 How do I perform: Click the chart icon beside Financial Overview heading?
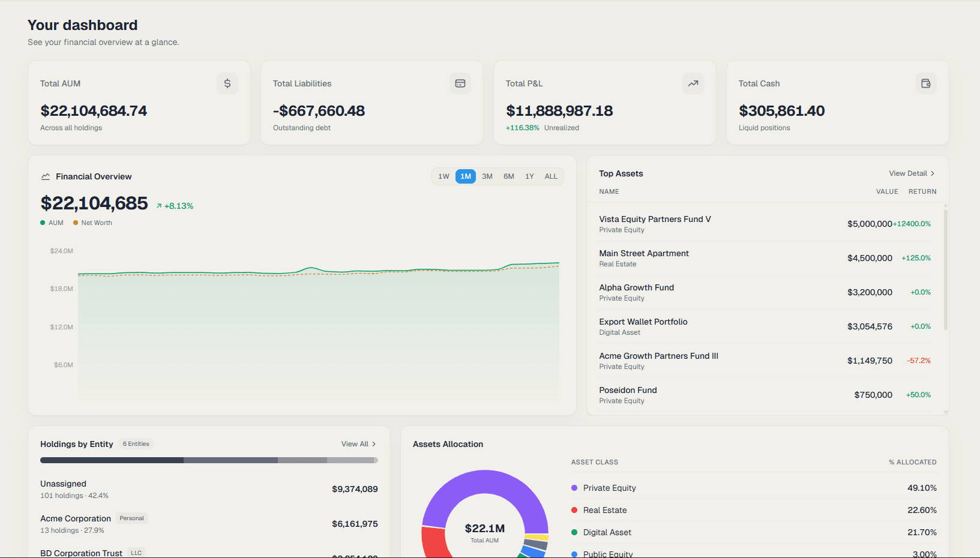click(x=46, y=176)
